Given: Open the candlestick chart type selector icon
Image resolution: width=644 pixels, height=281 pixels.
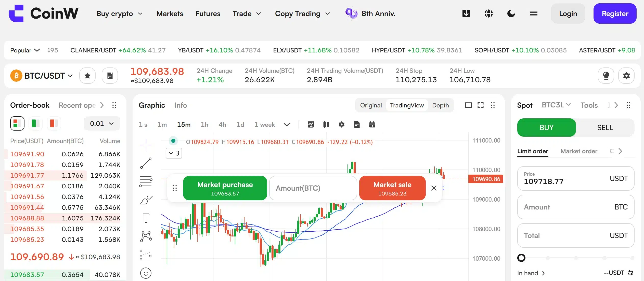Looking at the screenshot, I should tap(326, 124).
